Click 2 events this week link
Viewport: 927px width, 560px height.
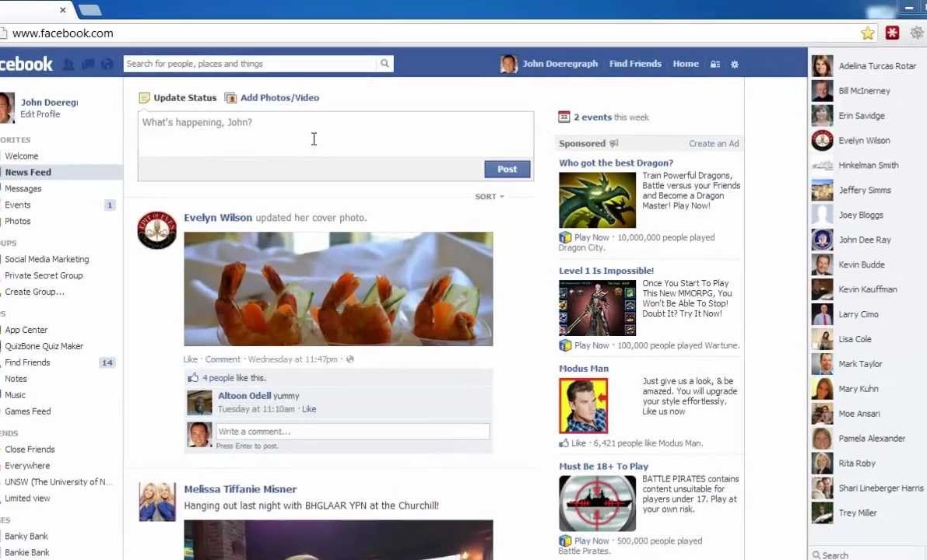(611, 117)
